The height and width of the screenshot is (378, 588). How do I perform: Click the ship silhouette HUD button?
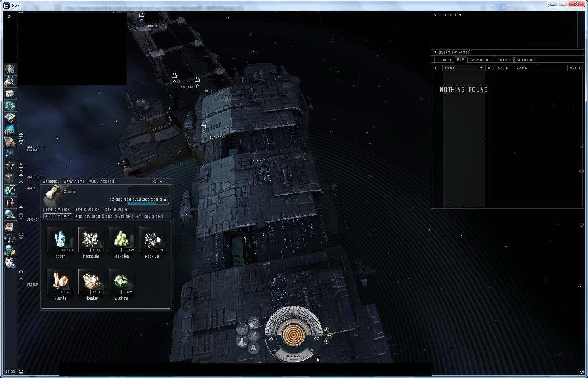[242, 342]
